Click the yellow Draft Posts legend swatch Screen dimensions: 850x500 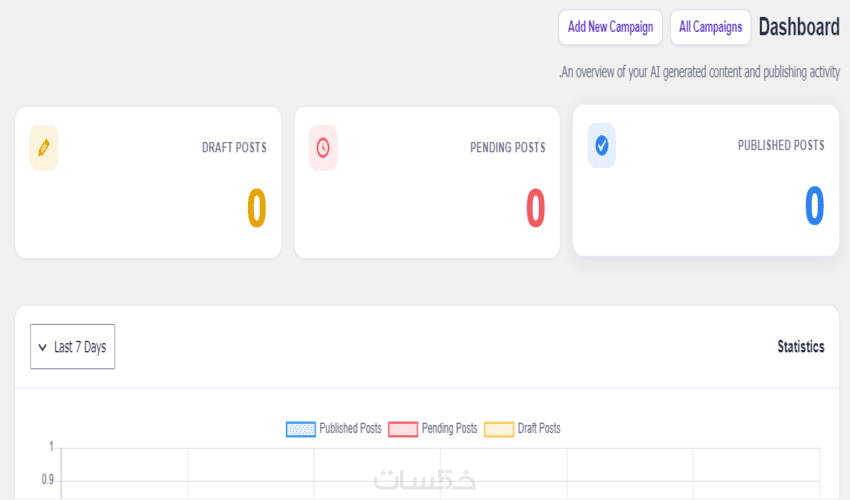tap(499, 430)
